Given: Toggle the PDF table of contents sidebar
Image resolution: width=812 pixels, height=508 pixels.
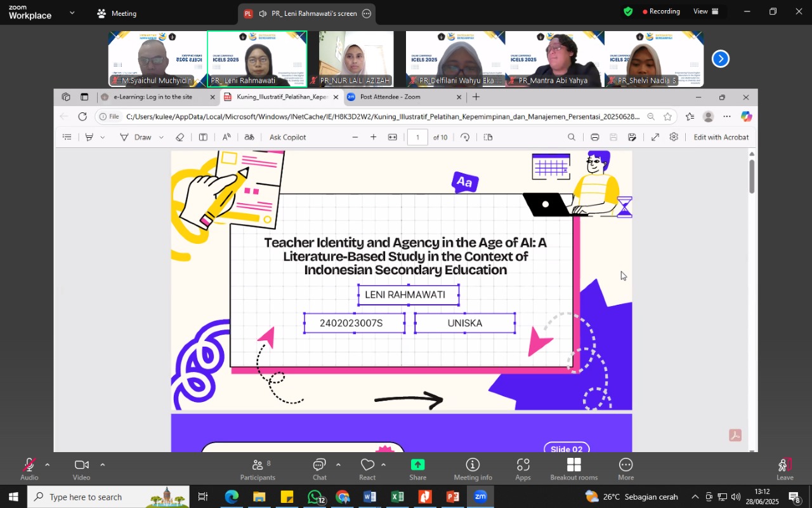Looking at the screenshot, I should point(67,137).
